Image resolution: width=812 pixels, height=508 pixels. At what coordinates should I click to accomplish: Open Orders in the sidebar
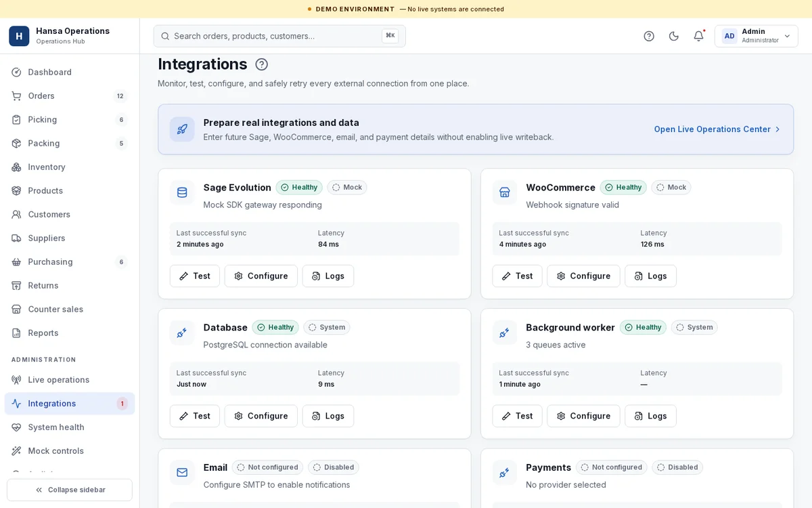pyautogui.click(x=70, y=96)
